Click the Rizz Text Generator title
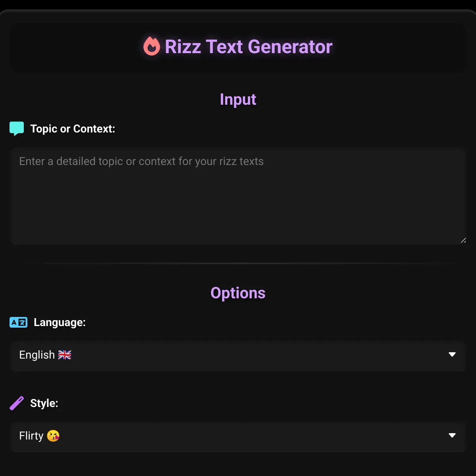 pyautogui.click(x=248, y=46)
